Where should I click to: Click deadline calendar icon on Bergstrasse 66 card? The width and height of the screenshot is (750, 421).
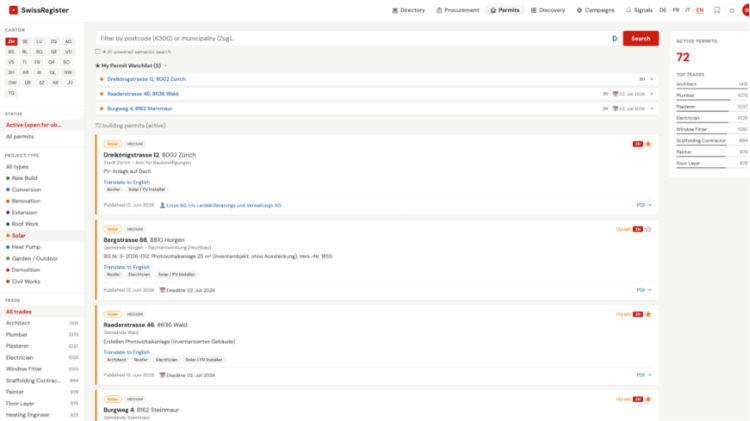[x=162, y=290]
